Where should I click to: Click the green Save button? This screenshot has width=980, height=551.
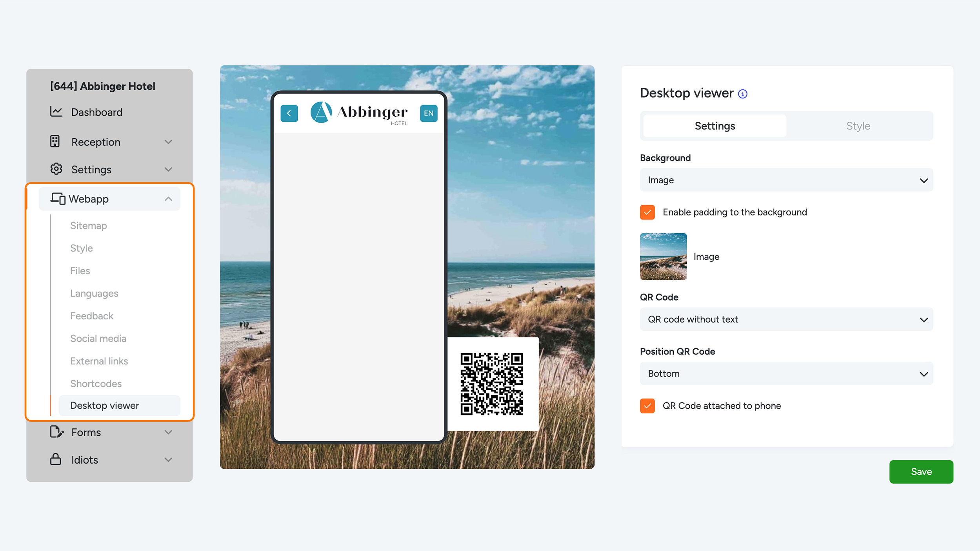921,471
